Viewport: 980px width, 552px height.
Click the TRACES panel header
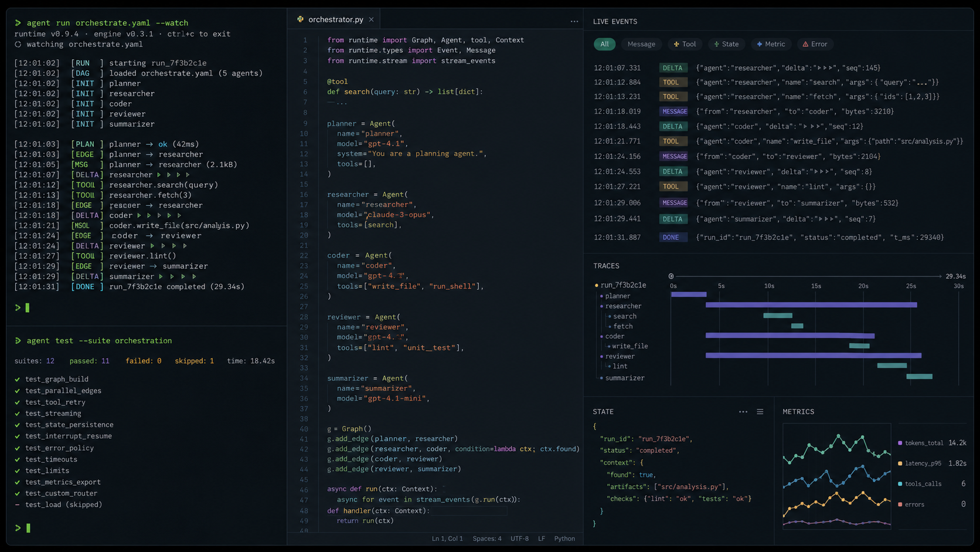pos(606,266)
